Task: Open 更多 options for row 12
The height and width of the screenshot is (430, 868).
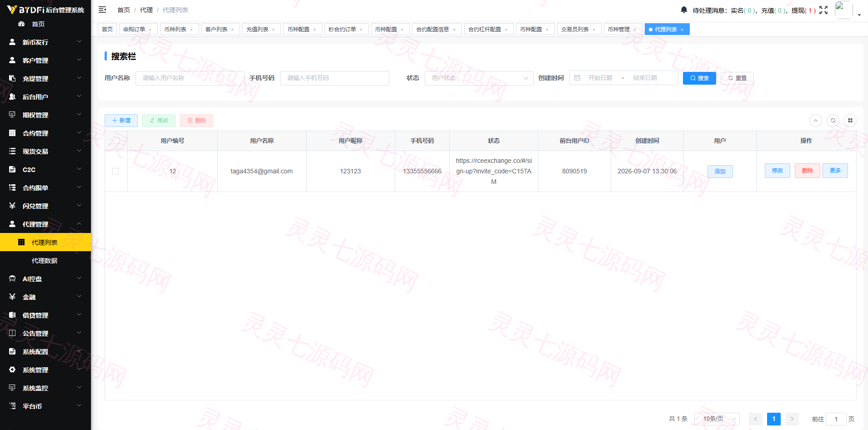Action: (x=835, y=171)
